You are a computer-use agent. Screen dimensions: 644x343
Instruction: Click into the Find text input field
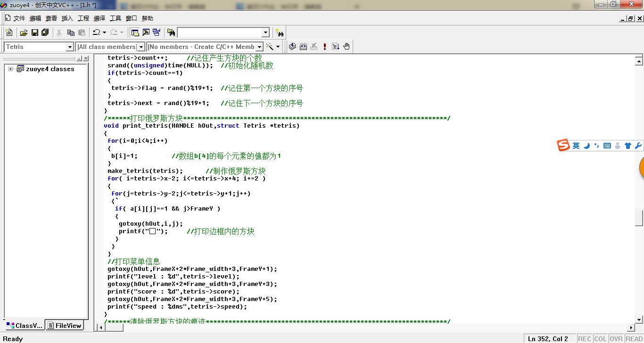(219, 33)
